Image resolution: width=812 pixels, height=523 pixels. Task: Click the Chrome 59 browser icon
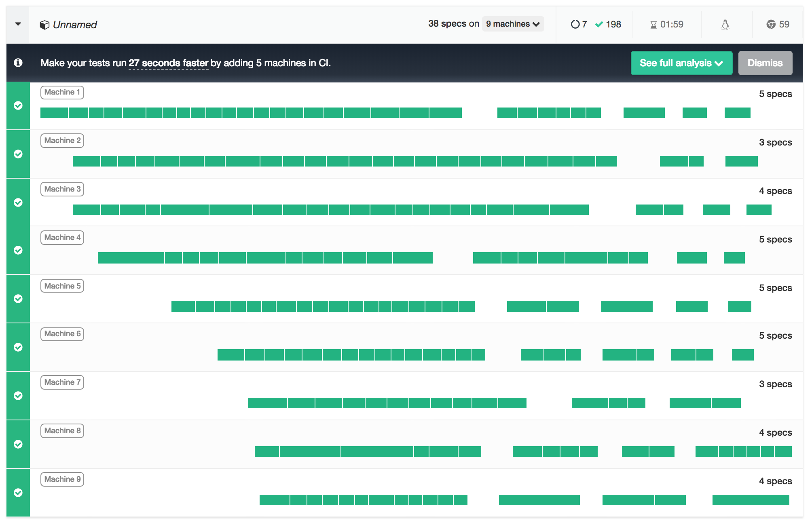pos(771,24)
